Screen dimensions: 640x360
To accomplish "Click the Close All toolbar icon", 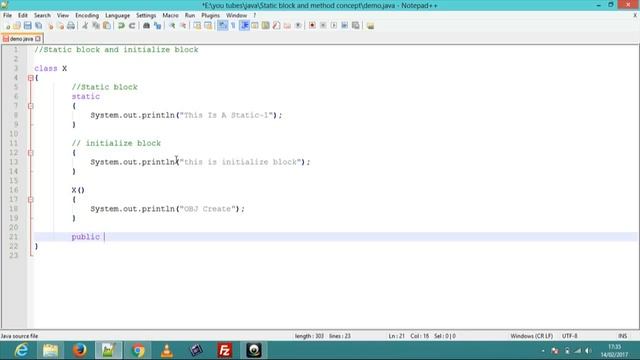I will [60, 26].
